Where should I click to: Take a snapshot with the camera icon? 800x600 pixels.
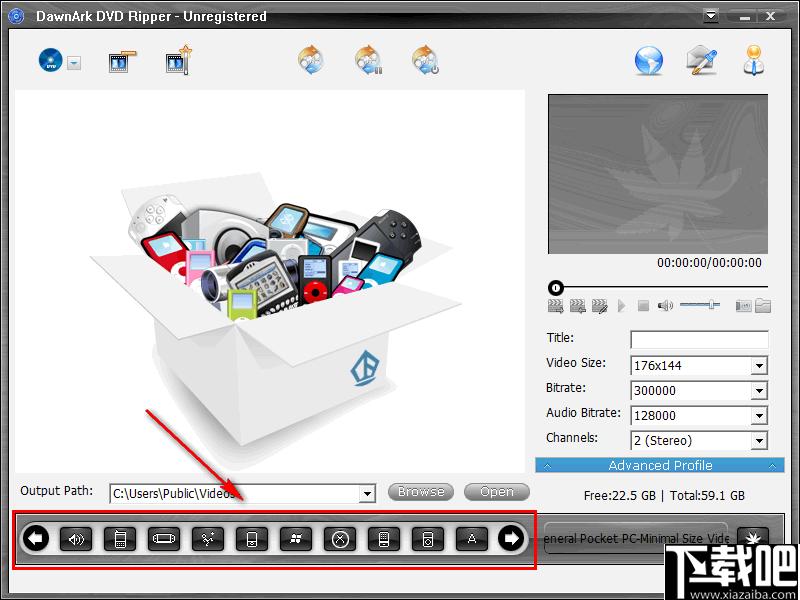coord(743,306)
